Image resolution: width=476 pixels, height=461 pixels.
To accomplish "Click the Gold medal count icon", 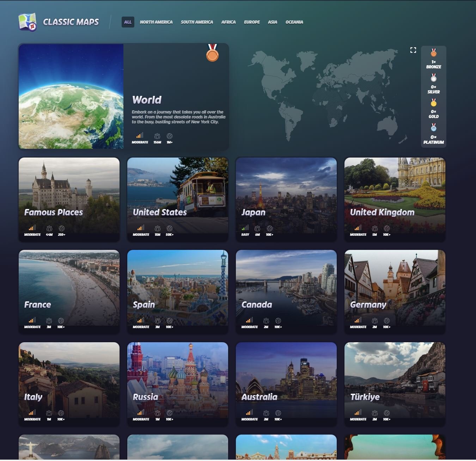I will (433, 103).
